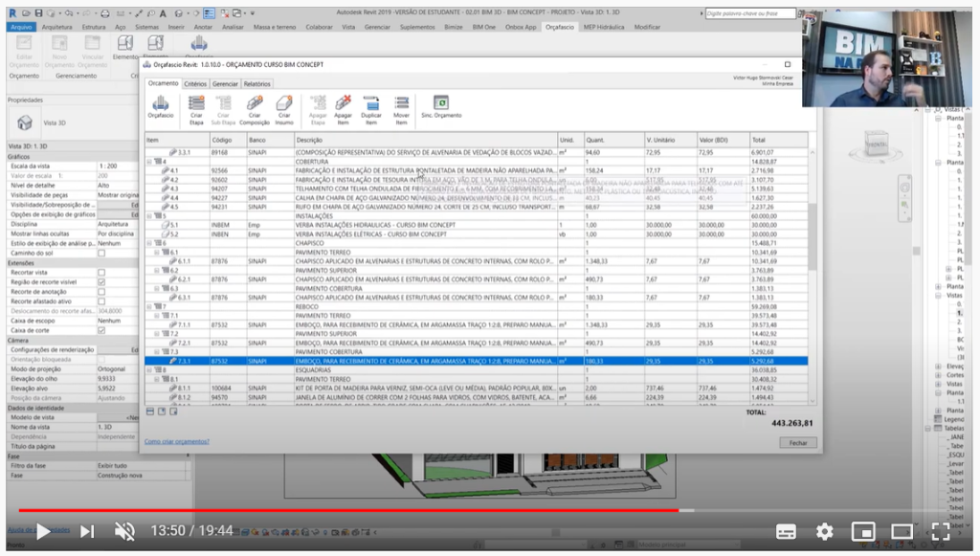Click the Total column header
The height and width of the screenshot is (556, 980).
point(778,140)
